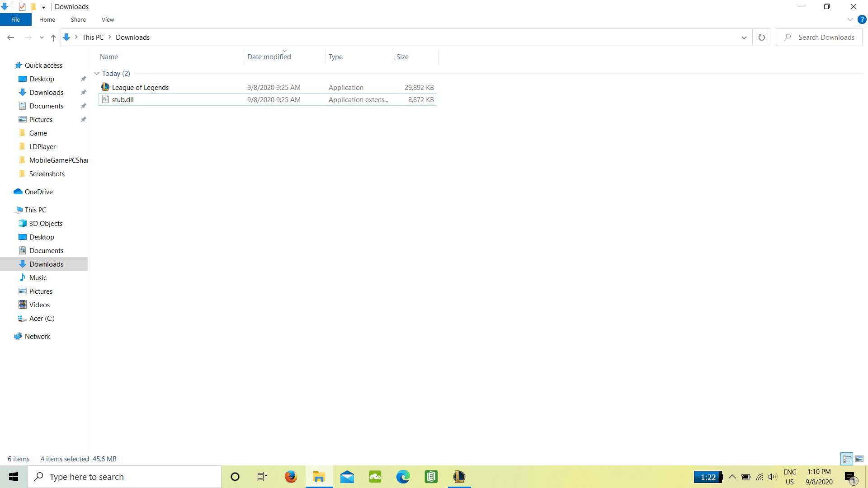868x488 pixels.
Task: Click the League of Legends file icon
Action: click(x=105, y=87)
